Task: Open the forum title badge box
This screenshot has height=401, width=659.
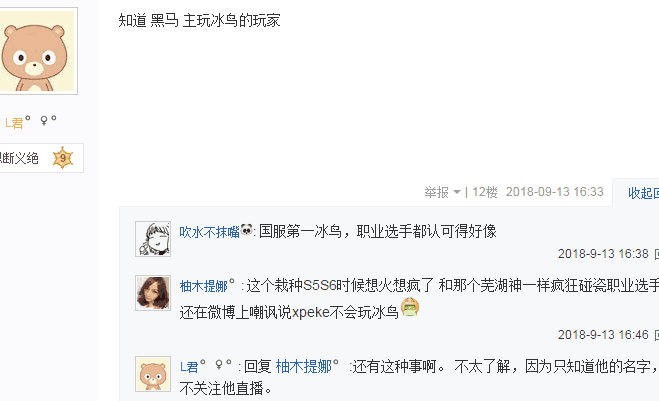Action: point(41,158)
